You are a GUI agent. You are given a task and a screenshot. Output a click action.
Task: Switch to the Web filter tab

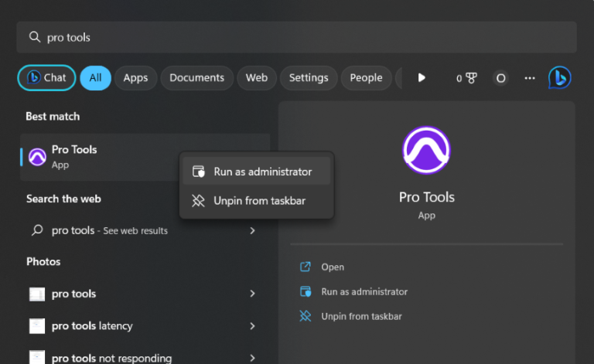pos(257,77)
